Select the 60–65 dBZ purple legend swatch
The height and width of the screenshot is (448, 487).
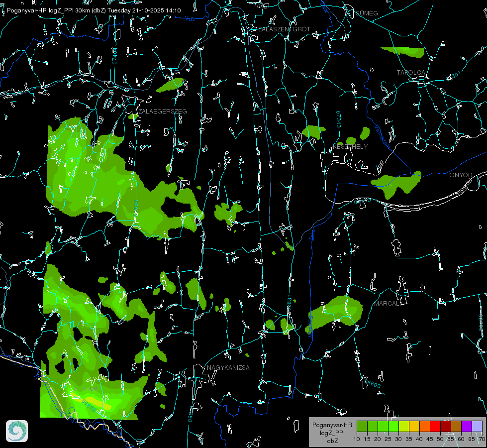[467, 426]
